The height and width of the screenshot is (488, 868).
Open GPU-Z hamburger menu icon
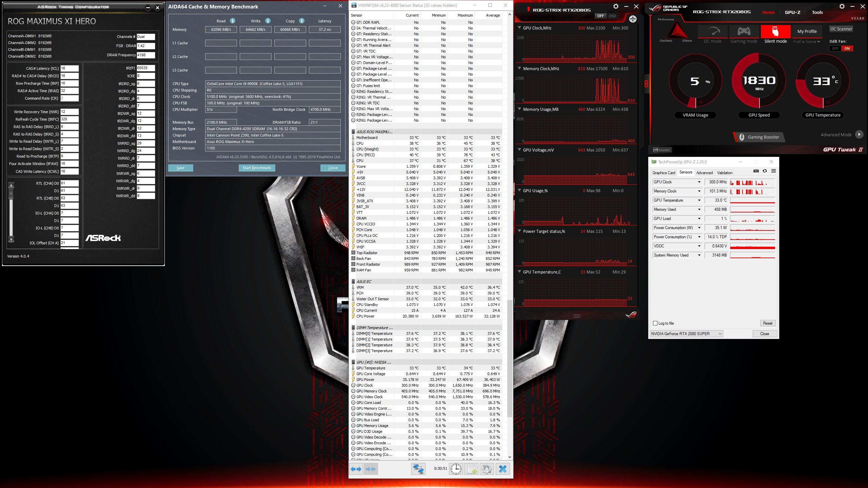pyautogui.click(x=773, y=171)
